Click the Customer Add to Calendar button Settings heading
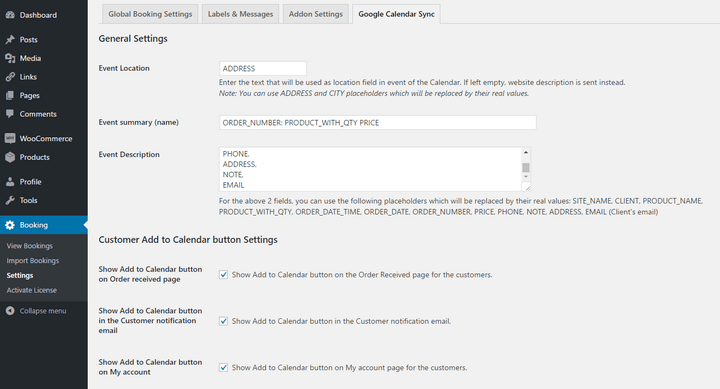720x389 pixels. click(188, 240)
